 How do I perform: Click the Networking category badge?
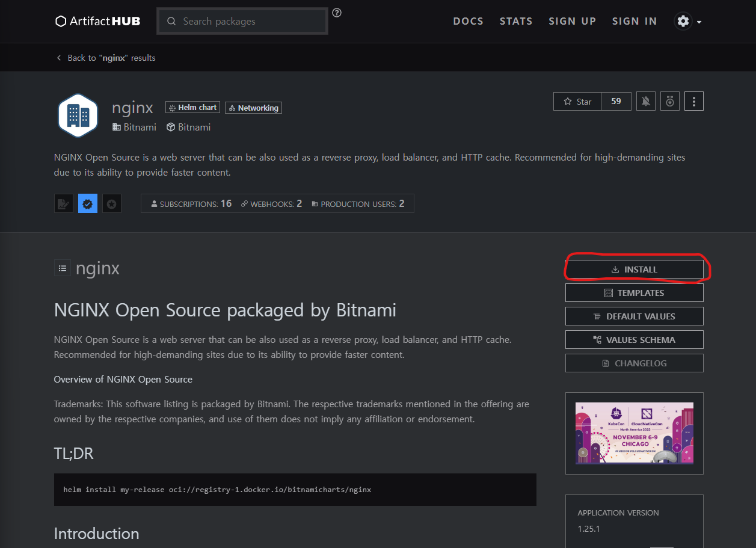tap(254, 108)
